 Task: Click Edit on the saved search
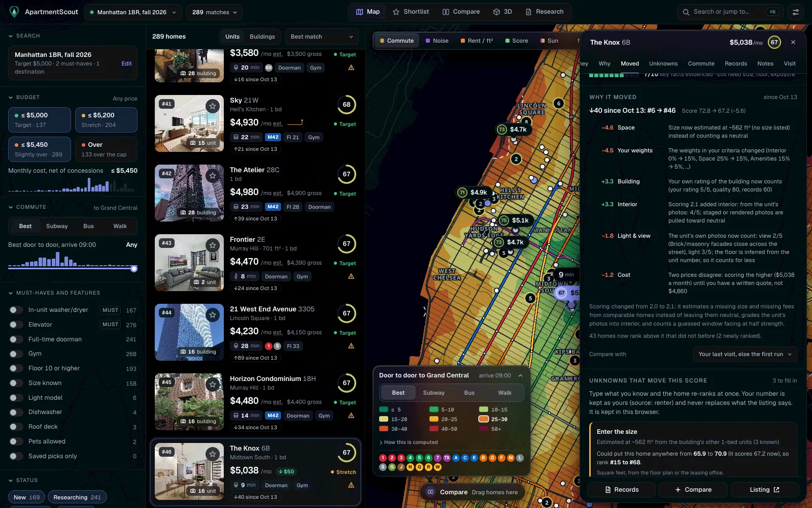(126, 63)
